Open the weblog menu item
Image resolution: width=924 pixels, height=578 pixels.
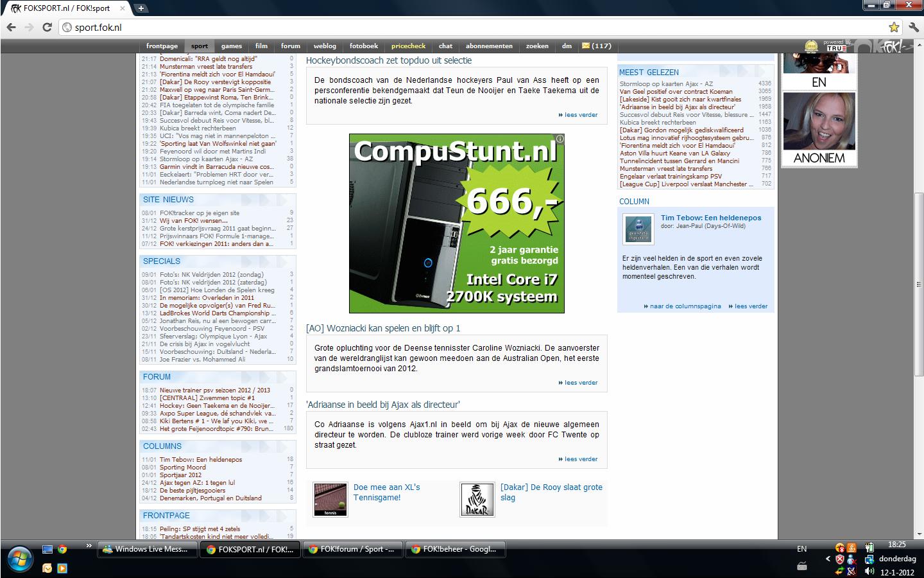(325, 46)
